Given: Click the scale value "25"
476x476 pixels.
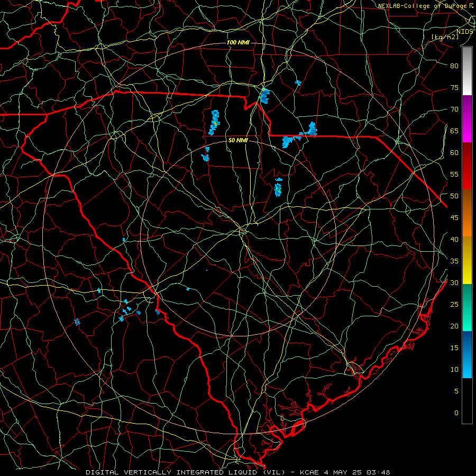Looking at the screenshot, I should point(454,305).
